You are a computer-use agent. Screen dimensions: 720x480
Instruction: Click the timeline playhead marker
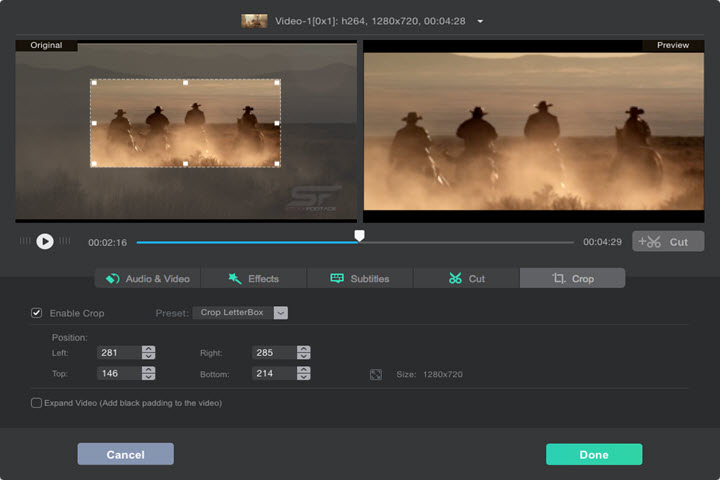point(360,237)
